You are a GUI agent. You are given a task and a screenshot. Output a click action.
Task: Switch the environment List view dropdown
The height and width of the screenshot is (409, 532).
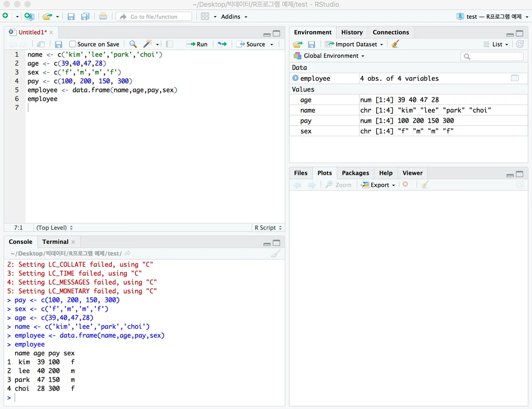(x=496, y=44)
